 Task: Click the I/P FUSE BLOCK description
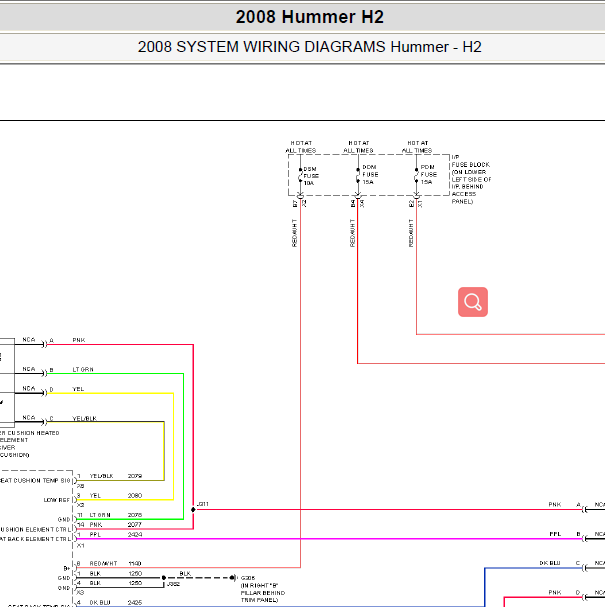coord(471,179)
